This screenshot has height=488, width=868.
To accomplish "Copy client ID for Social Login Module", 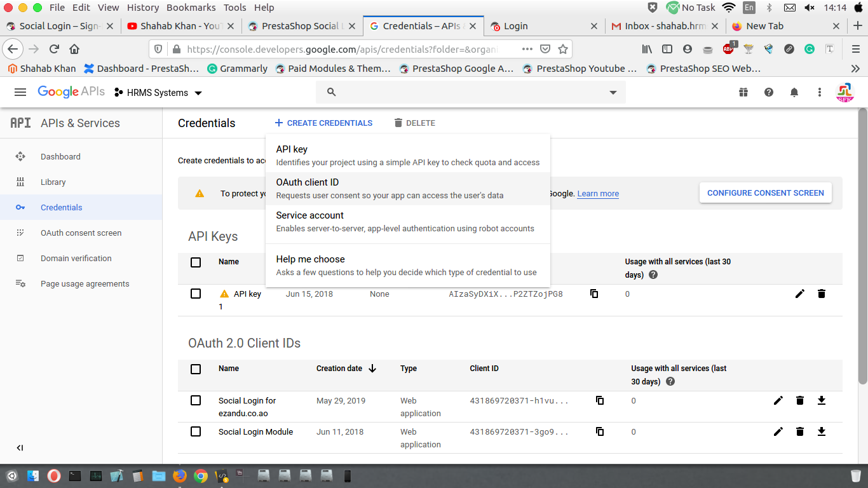I will tap(600, 431).
